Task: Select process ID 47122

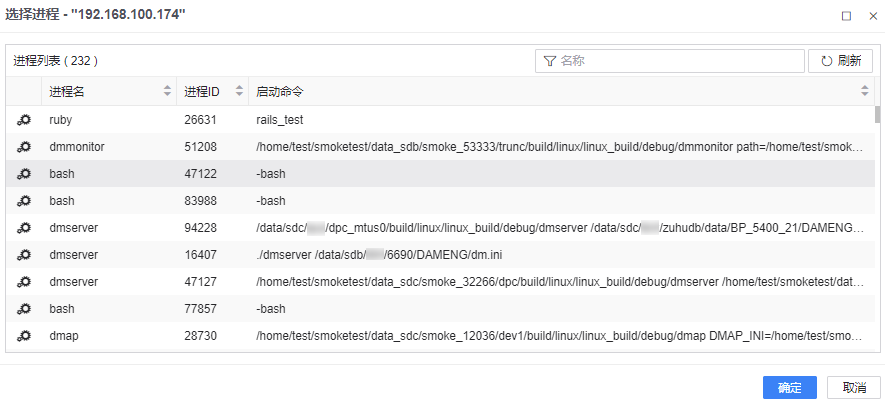Action: (200, 174)
